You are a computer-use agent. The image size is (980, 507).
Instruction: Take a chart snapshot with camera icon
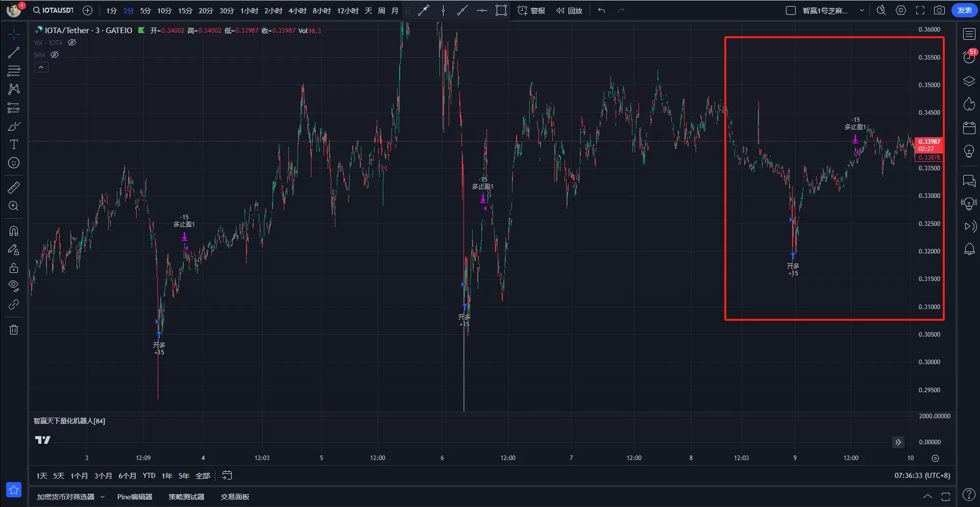[939, 10]
